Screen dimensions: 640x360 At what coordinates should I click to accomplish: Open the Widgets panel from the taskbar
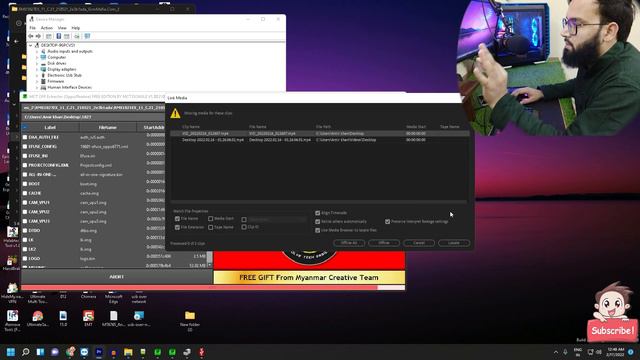tap(40, 352)
